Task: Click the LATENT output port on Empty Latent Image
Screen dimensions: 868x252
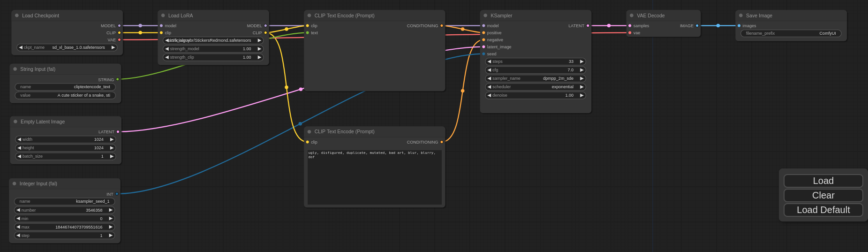Action: pyautogui.click(x=118, y=132)
